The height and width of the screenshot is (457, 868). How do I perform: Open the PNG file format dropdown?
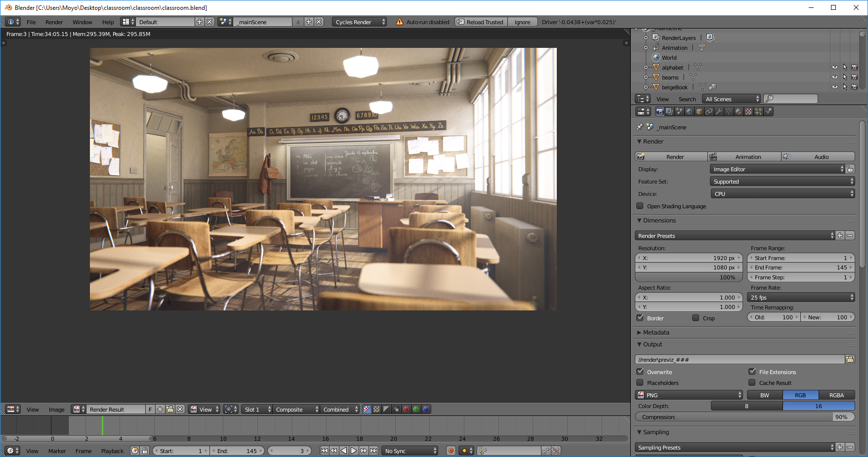(x=689, y=395)
